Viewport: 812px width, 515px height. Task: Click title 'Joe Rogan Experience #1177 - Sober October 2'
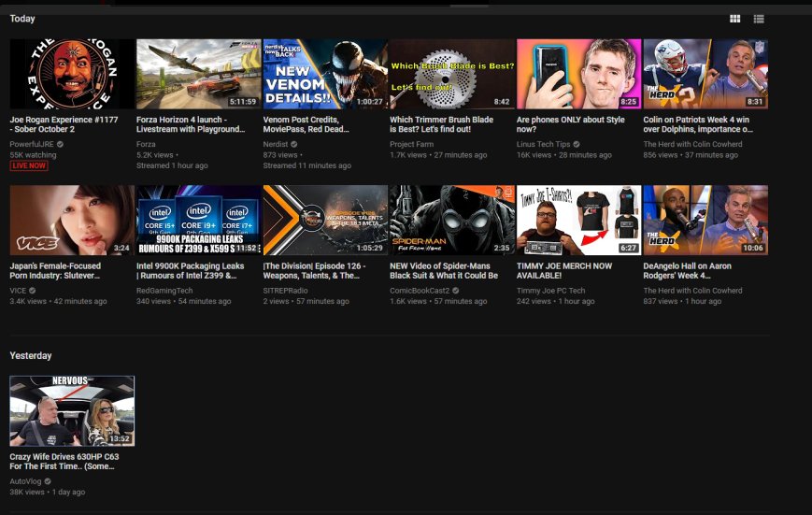click(64, 124)
